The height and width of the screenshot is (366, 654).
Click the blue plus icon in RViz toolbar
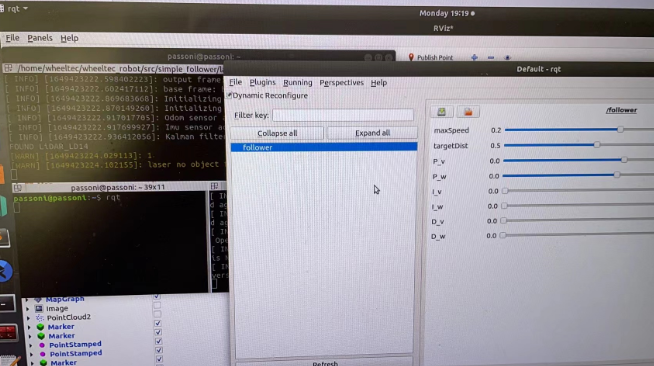pyautogui.click(x=474, y=58)
